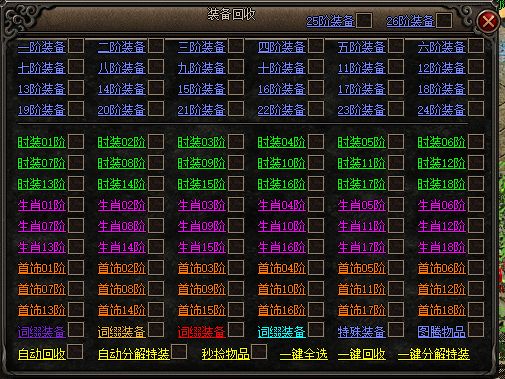Tick the 生肖10阶 checkbox
505x379 pixels.
tap(316, 225)
